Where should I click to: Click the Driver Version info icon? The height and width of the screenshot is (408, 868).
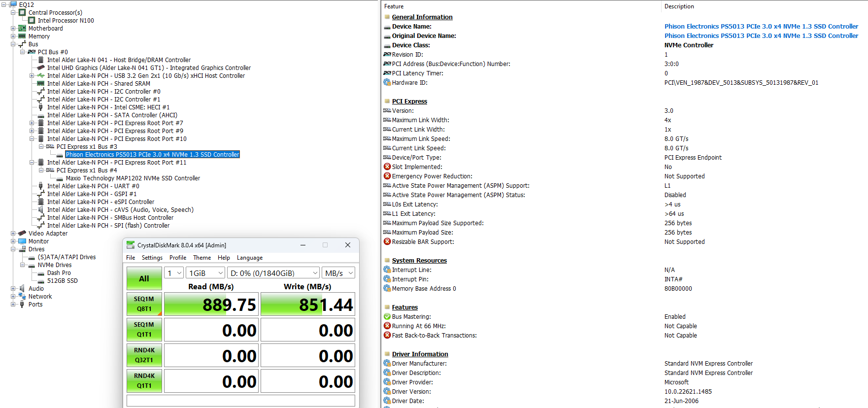click(387, 391)
